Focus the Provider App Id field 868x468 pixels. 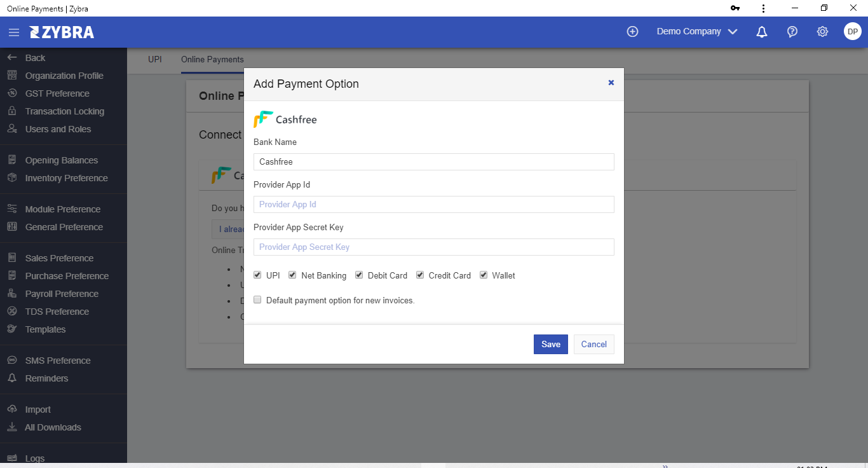tap(434, 204)
